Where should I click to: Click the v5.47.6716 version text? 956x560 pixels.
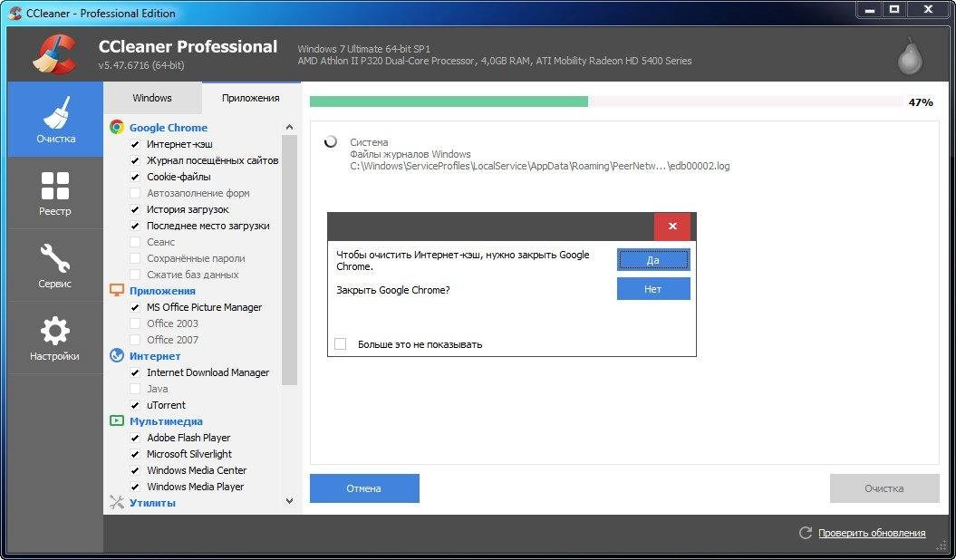[x=140, y=64]
